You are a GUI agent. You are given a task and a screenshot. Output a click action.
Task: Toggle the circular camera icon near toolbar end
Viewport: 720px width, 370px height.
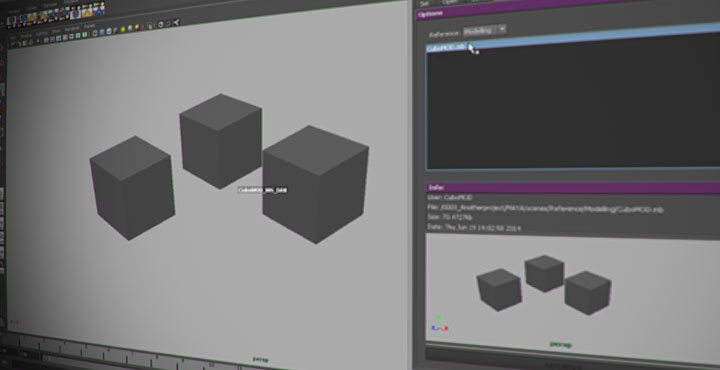pyautogui.click(x=160, y=24)
